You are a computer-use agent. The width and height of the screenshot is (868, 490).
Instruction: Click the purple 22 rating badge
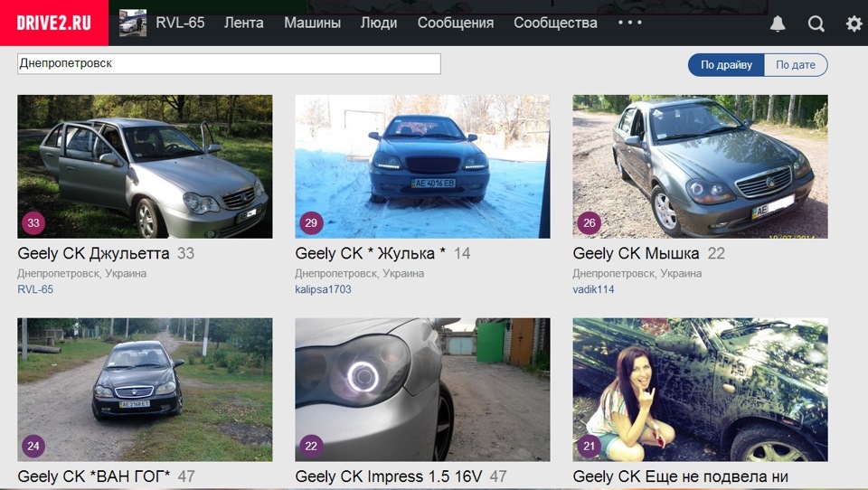311,447
